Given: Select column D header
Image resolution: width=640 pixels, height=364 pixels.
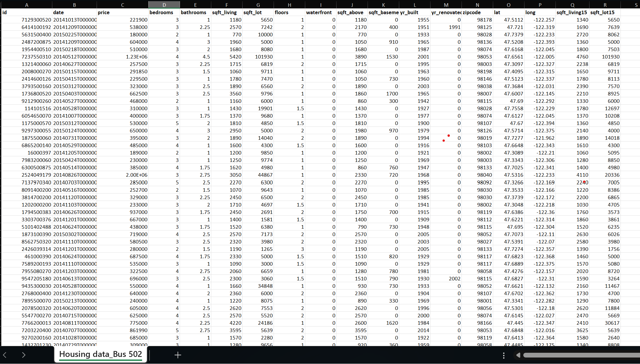Looking at the screenshot, I should [164, 5].
